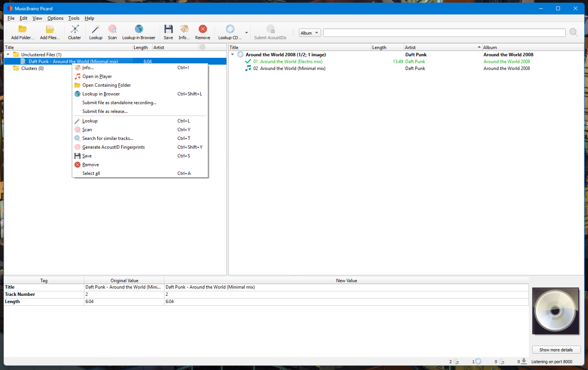588x370 pixels.
Task: Open Lookup in Browser from toolbar
Action: pos(139,30)
